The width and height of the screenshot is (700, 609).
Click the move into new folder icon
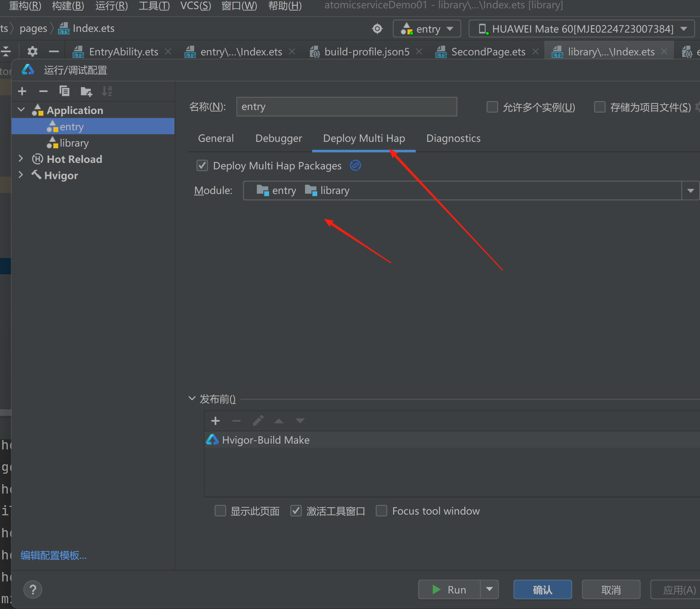[x=86, y=91]
